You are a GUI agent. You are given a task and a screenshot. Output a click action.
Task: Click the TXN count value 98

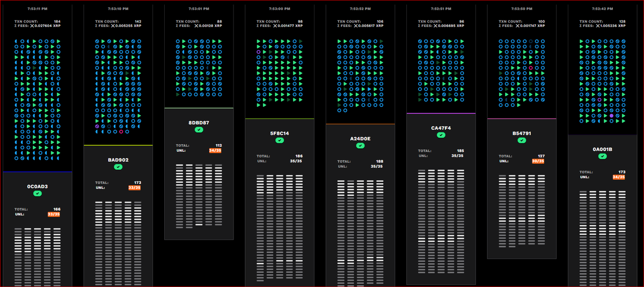pyautogui.click(x=301, y=21)
